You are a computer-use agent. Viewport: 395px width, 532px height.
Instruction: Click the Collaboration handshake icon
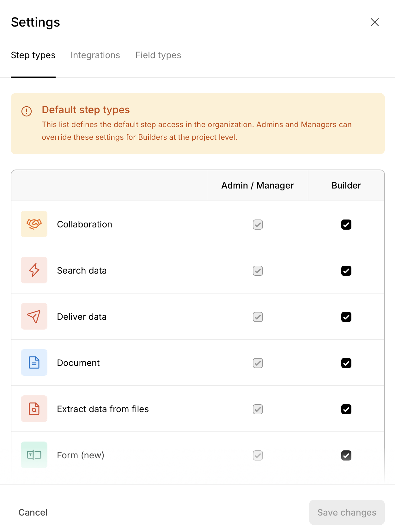(x=34, y=224)
